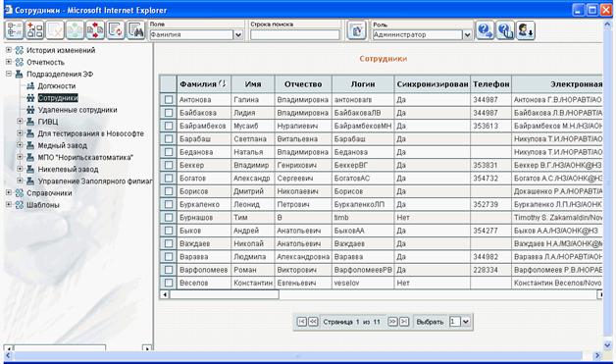
Task: Select Управление Заполярного филиала tree item
Action: pyautogui.click(x=95, y=182)
